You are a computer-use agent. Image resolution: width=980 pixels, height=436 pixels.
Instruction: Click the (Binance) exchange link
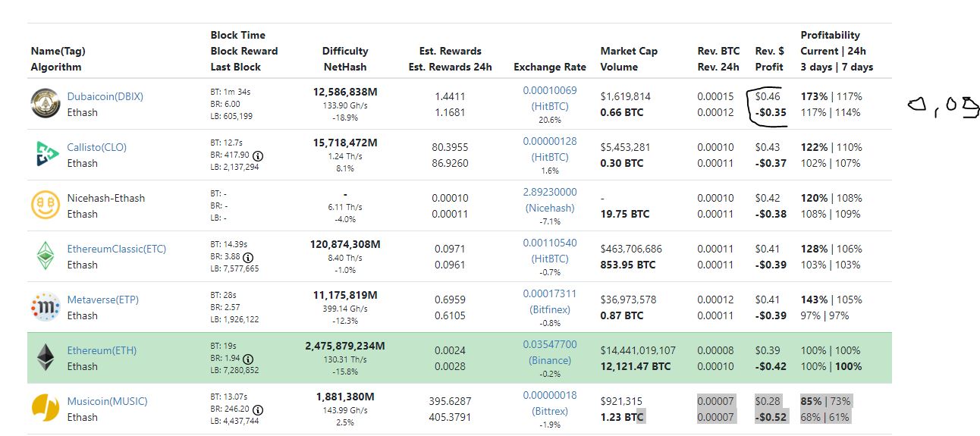(550, 360)
